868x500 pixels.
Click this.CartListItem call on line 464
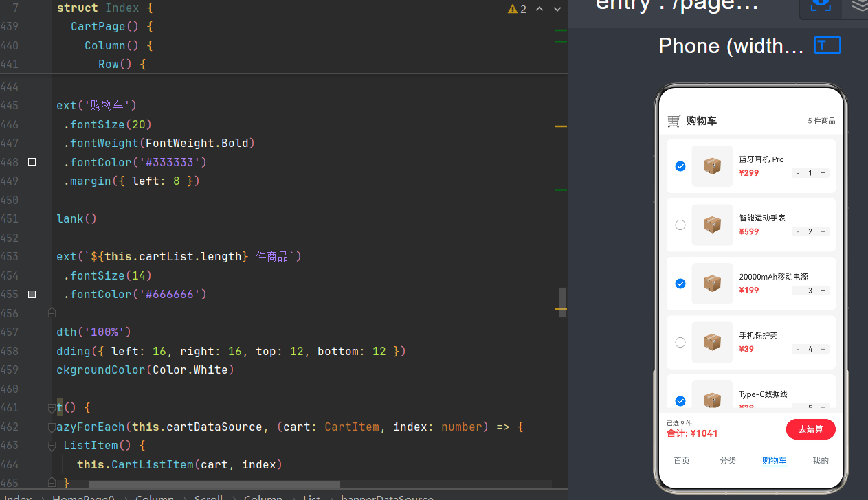[x=135, y=465]
